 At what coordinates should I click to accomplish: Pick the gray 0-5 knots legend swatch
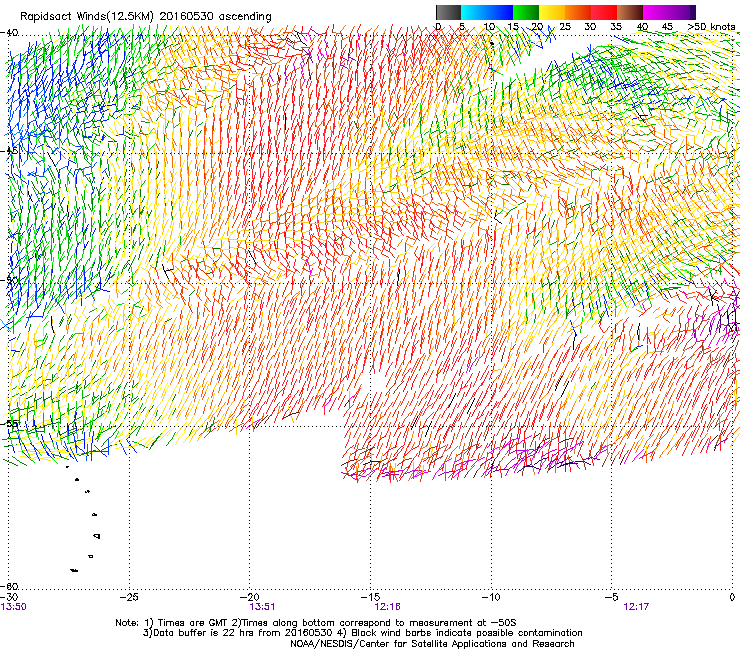coord(448,12)
